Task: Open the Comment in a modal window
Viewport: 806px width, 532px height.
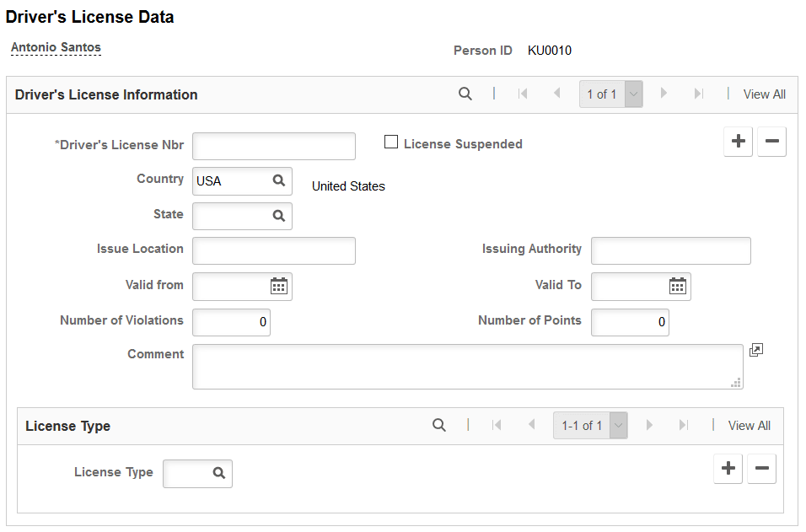Action: (x=756, y=349)
